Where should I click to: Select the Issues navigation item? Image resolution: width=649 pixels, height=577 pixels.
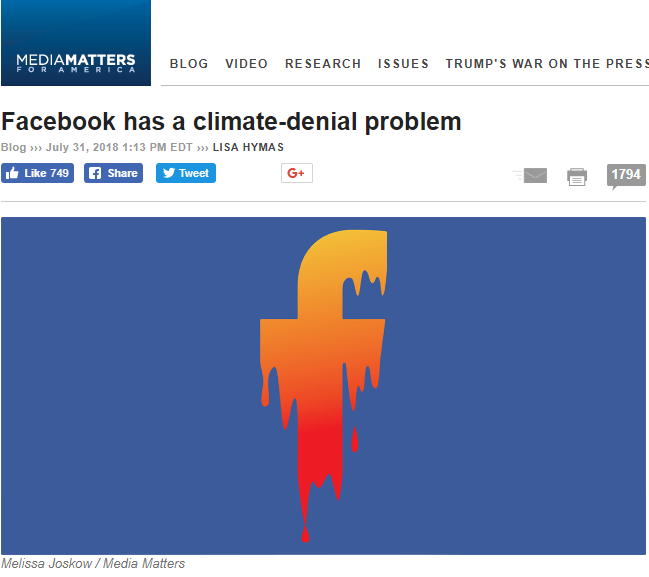coord(403,64)
